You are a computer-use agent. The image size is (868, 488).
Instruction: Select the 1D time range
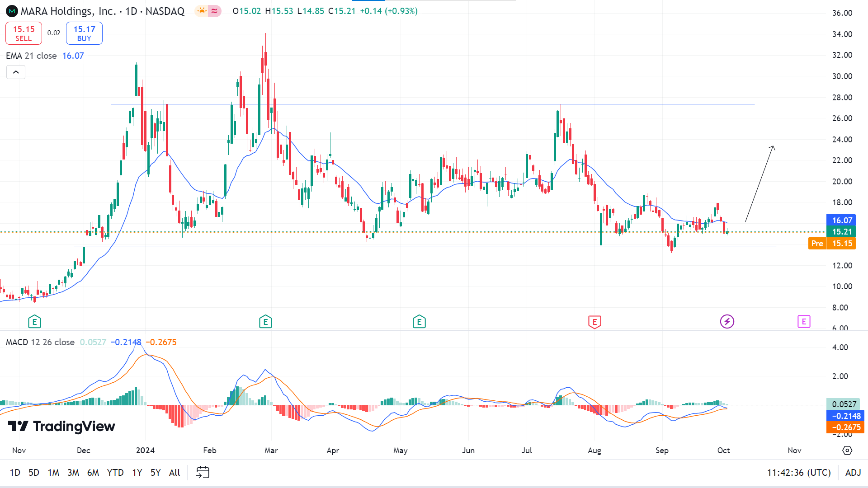pos(15,473)
